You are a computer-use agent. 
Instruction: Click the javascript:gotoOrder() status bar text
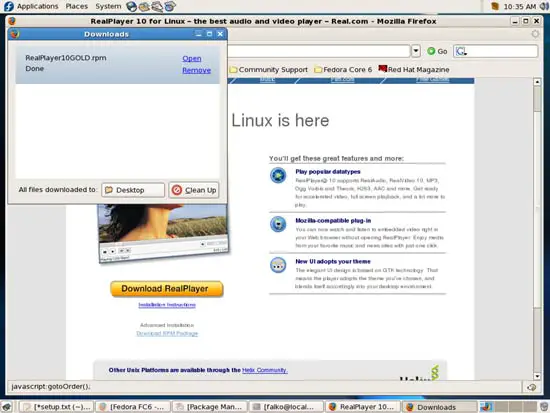51,387
